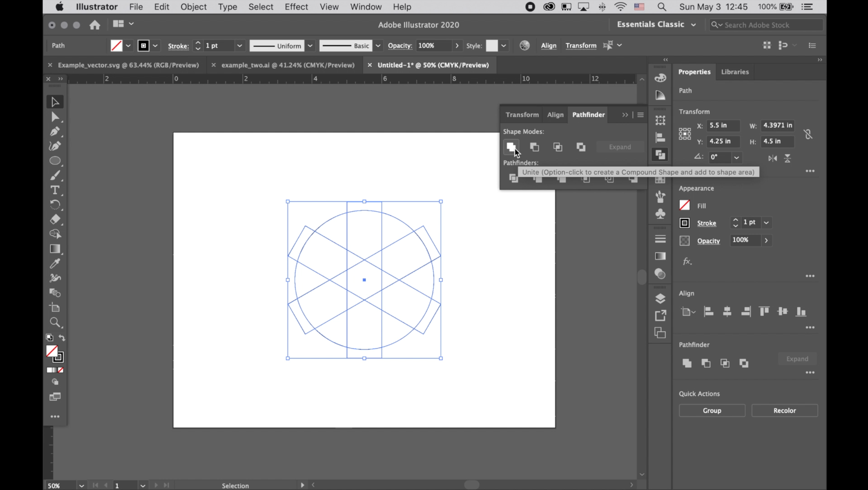Click the Recolor button
The height and width of the screenshot is (490, 868).
tap(784, 410)
